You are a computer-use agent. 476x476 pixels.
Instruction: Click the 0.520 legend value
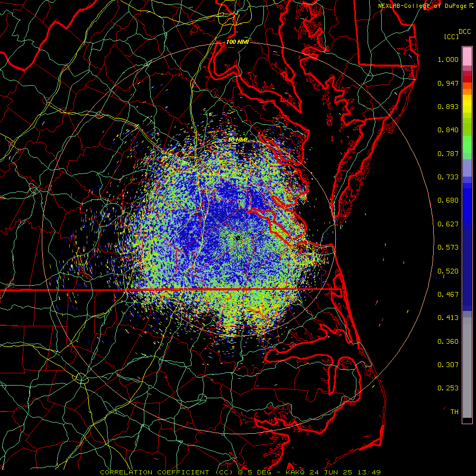click(448, 271)
